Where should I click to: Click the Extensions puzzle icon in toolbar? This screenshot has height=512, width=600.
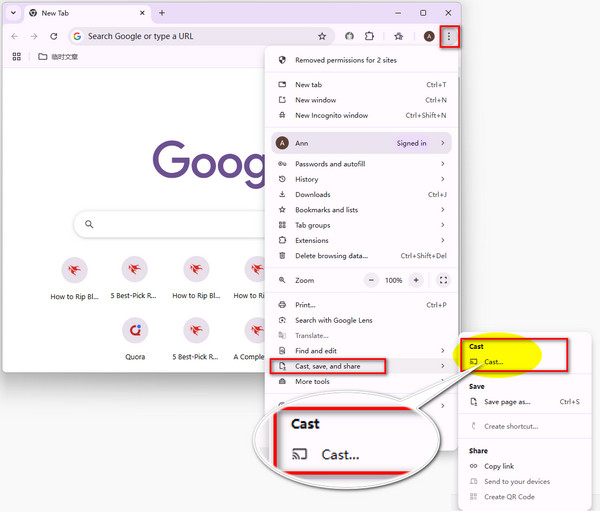[369, 36]
